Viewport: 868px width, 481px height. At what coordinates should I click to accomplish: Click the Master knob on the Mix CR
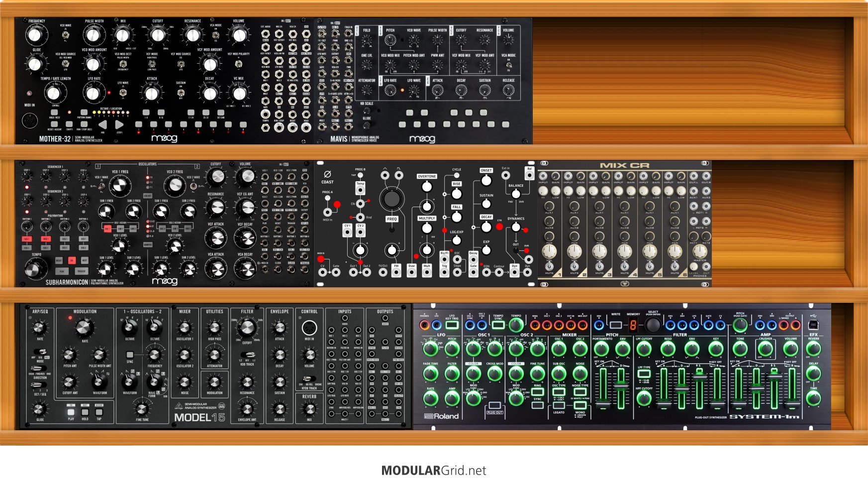coord(699,251)
